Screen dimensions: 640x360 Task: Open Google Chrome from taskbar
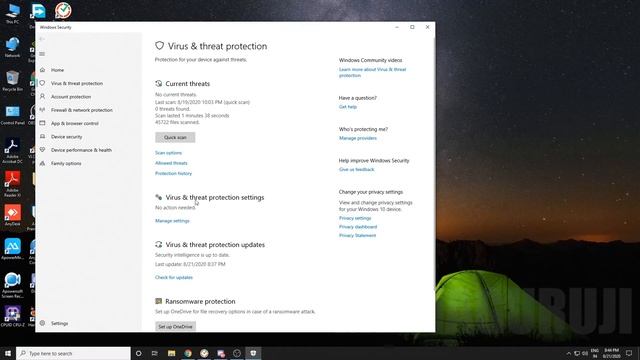pyautogui.click(x=188, y=353)
